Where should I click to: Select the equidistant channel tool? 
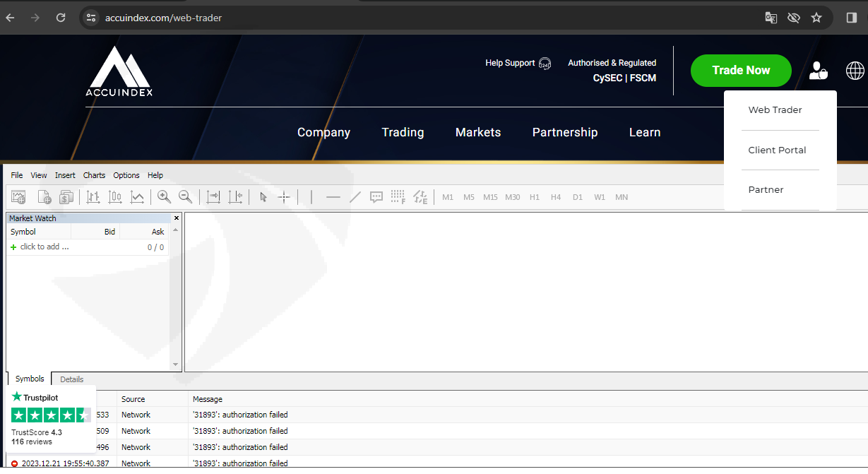[420, 197]
